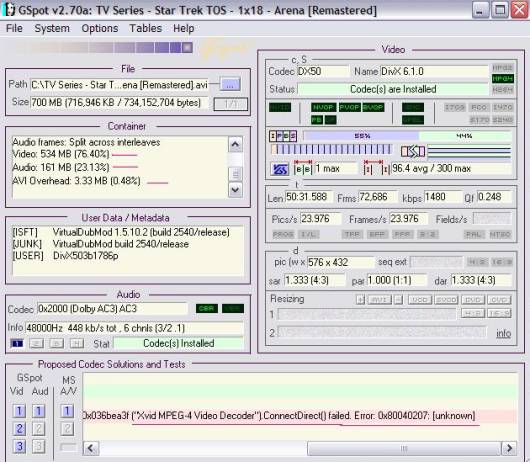
Task: Select the Video: 534 MB line
Action: click(x=61, y=154)
